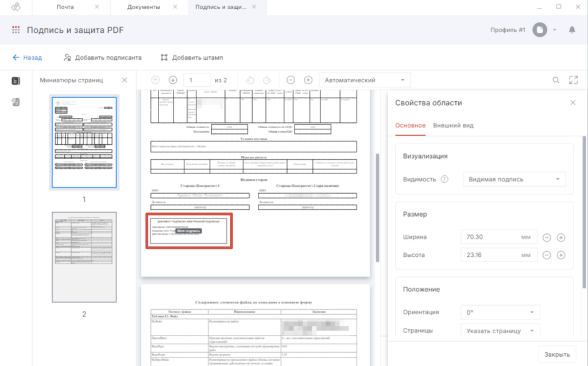Click the page number input field
Image resolution: width=588 pixels, height=366 pixels.
point(198,80)
